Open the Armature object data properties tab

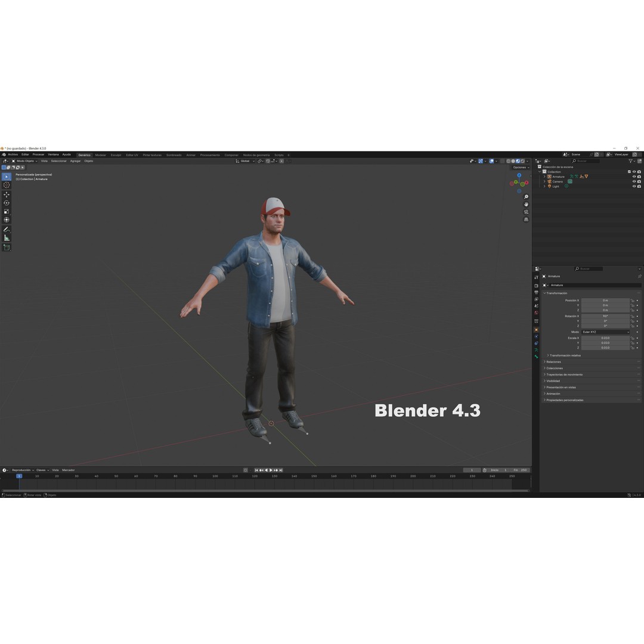click(x=537, y=350)
